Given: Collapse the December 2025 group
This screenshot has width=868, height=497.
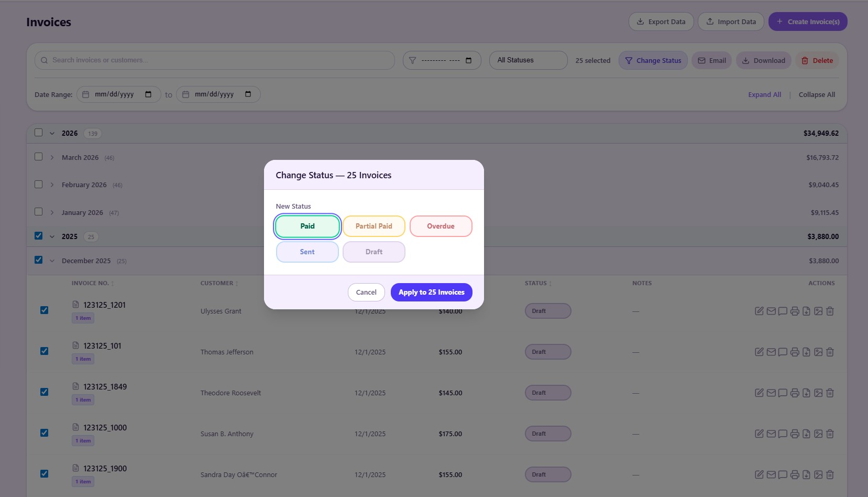Looking at the screenshot, I should [x=52, y=260].
